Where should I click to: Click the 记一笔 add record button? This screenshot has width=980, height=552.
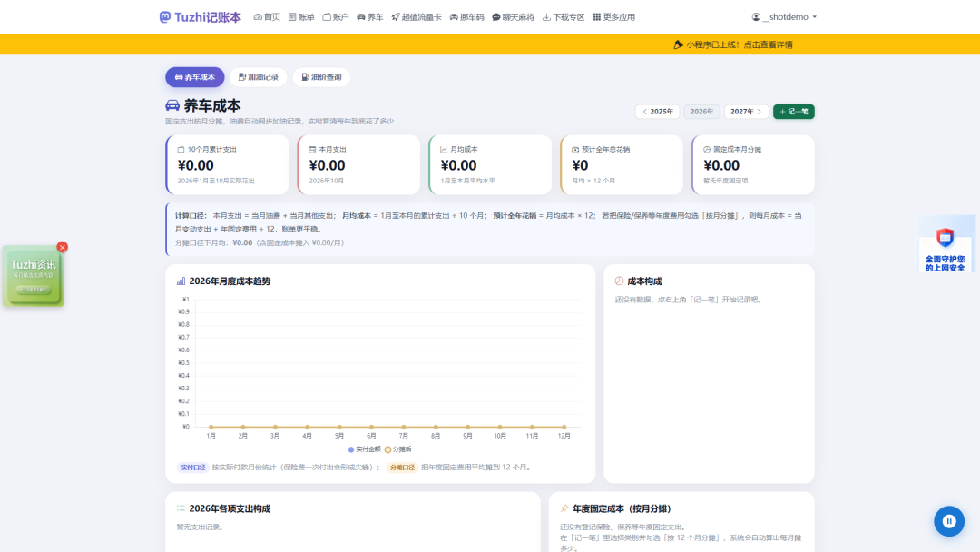point(794,112)
